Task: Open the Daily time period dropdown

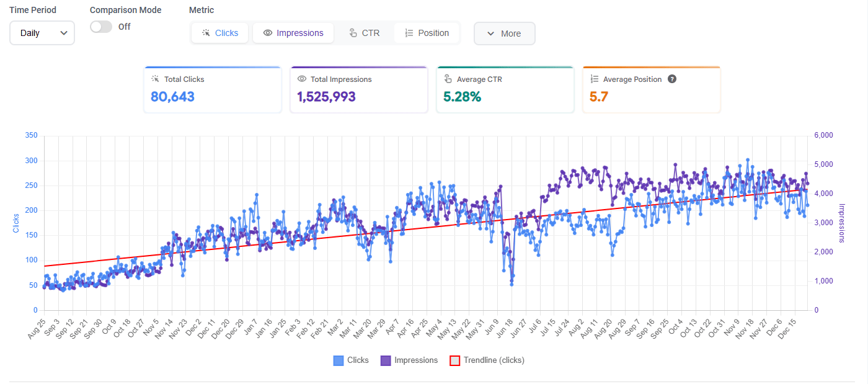Action: point(42,33)
